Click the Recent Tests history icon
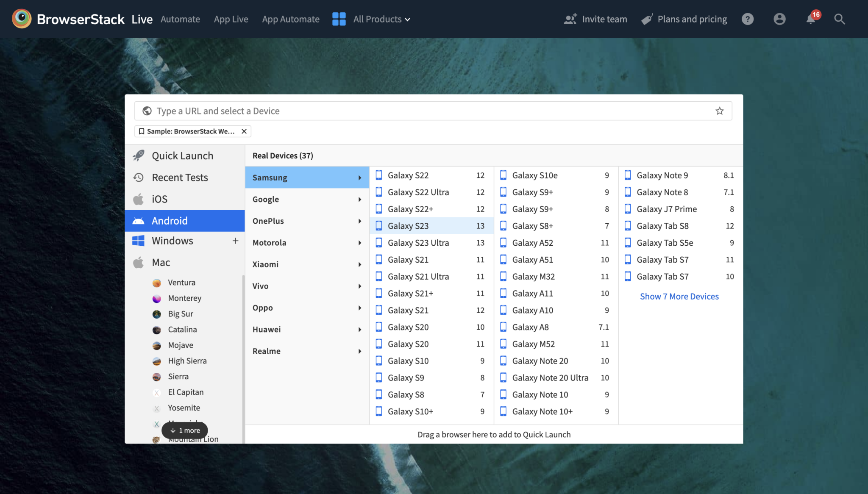 coord(139,177)
